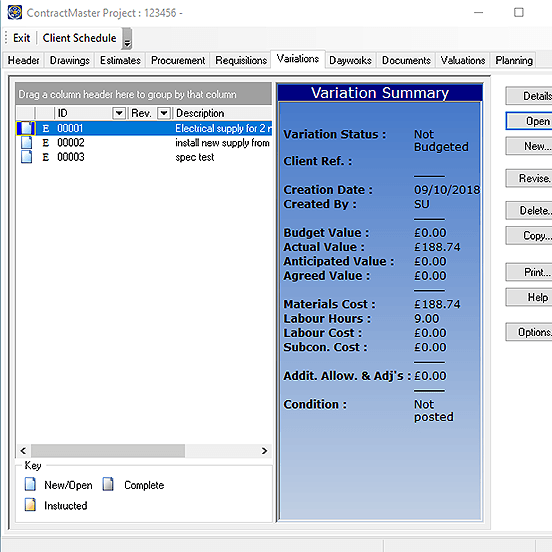This screenshot has width=552, height=552.
Task: Open the Rev. column filter dropdown
Action: [x=164, y=113]
